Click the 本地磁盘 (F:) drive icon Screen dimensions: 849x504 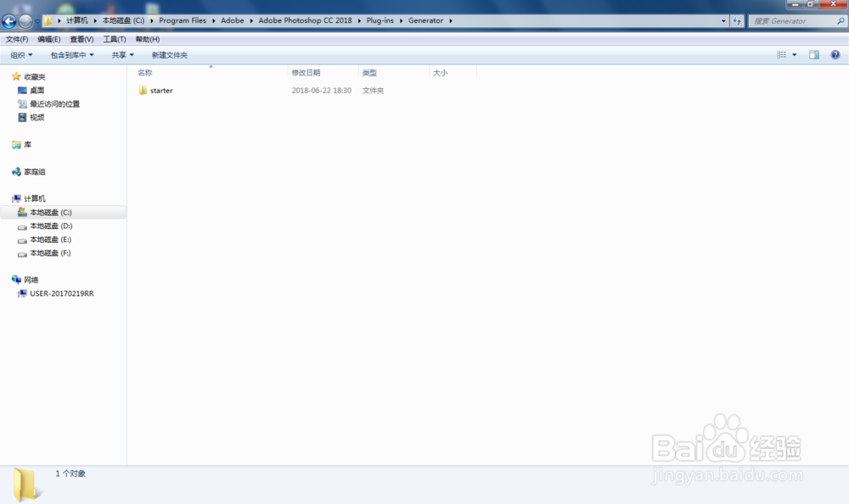pos(22,254)
